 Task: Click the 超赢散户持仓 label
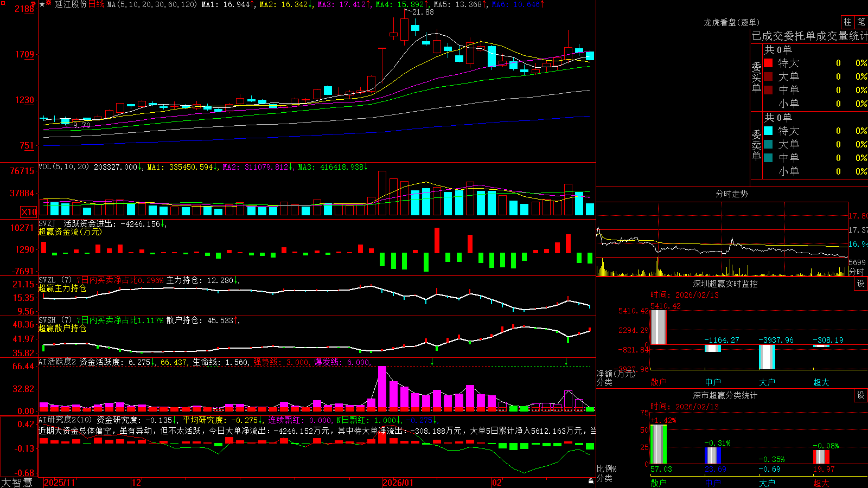pyautogui.click(x=62, y=328)
